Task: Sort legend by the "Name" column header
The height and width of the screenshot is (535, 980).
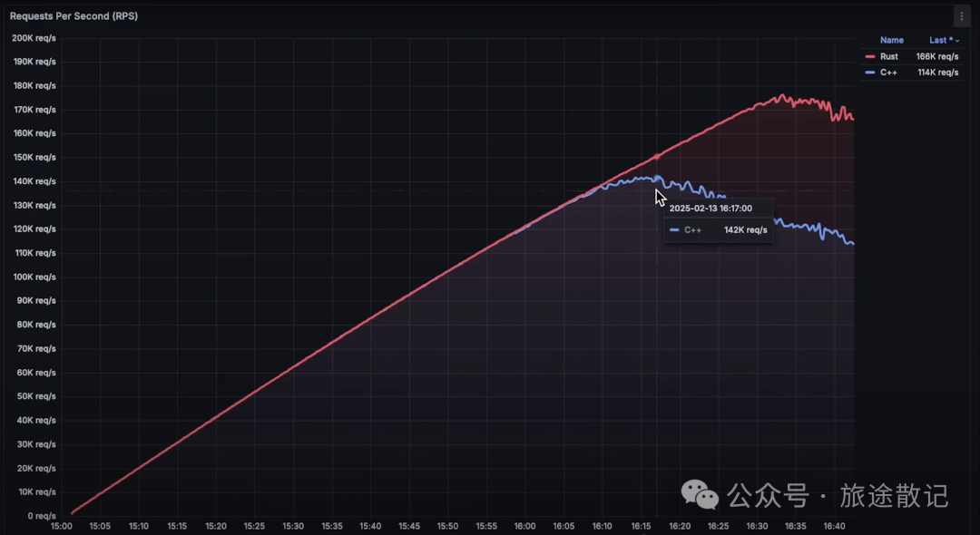Action: tap(892, 40)
